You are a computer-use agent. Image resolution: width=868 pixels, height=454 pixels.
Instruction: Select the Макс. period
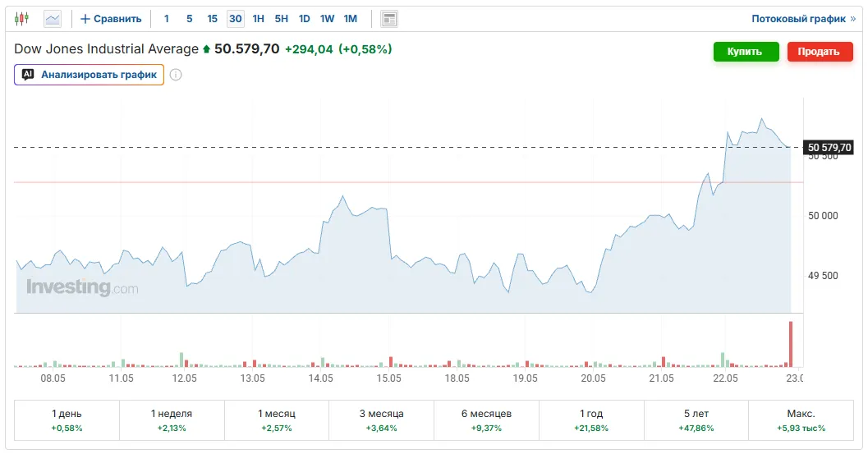pyautogui.click(x=801, y=420)
